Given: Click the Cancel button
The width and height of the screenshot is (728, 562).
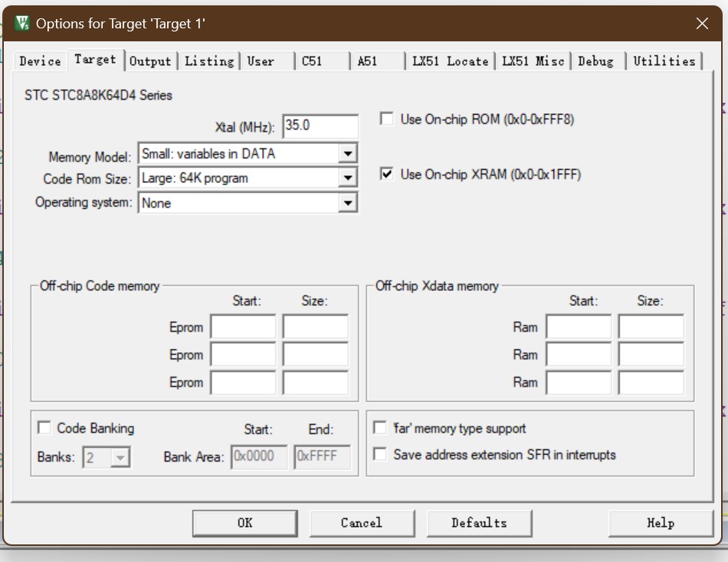Looking at the screenshot, I should coord(361,523).
